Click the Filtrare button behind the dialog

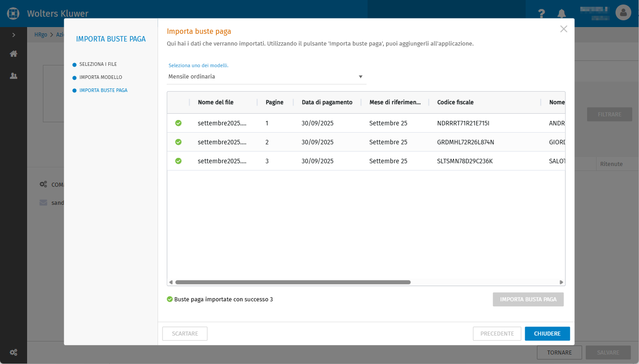[x=610, y=115]
